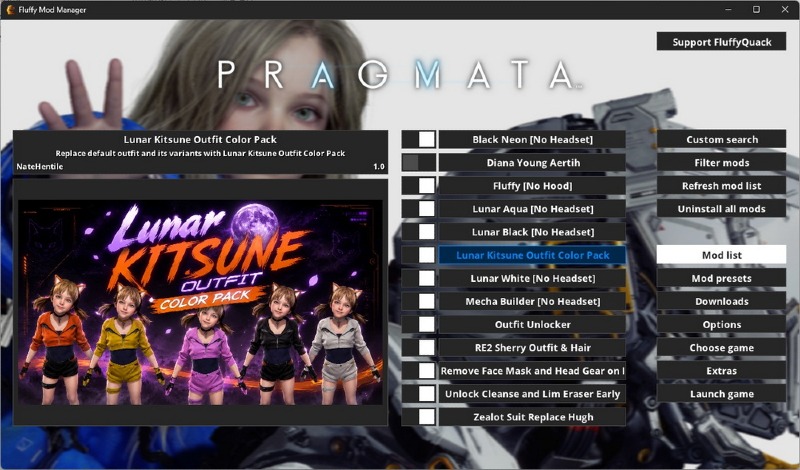Viewport: 800px width, 470px height.
Task: Select the Mecha Builder [No Headset] mod
Action: (532, 301)
